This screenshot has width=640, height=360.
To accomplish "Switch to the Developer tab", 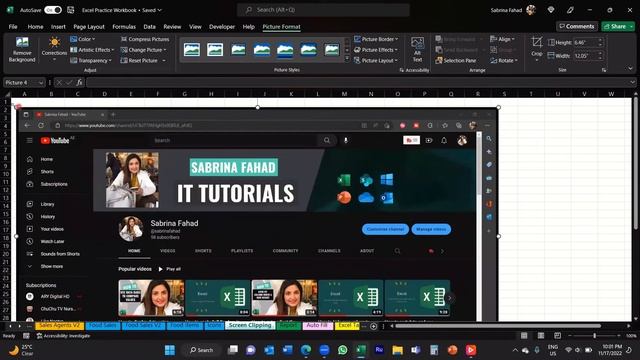I will (x=222, y=27).
